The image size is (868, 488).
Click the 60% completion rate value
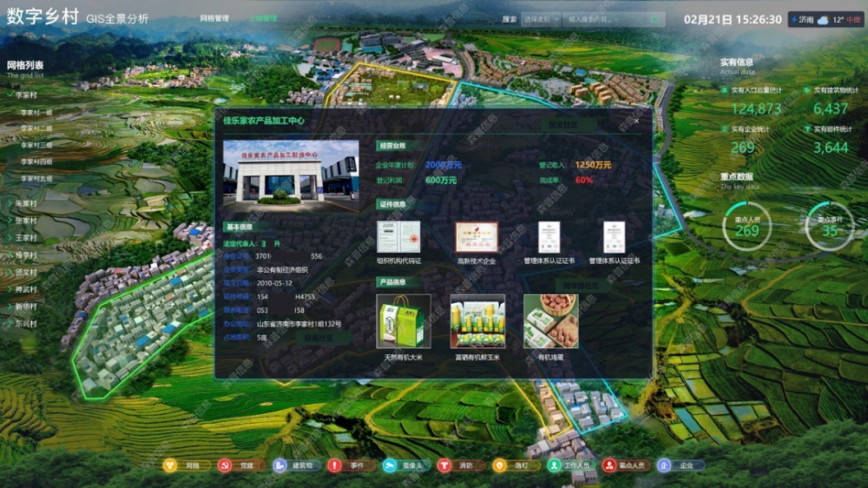583,181
